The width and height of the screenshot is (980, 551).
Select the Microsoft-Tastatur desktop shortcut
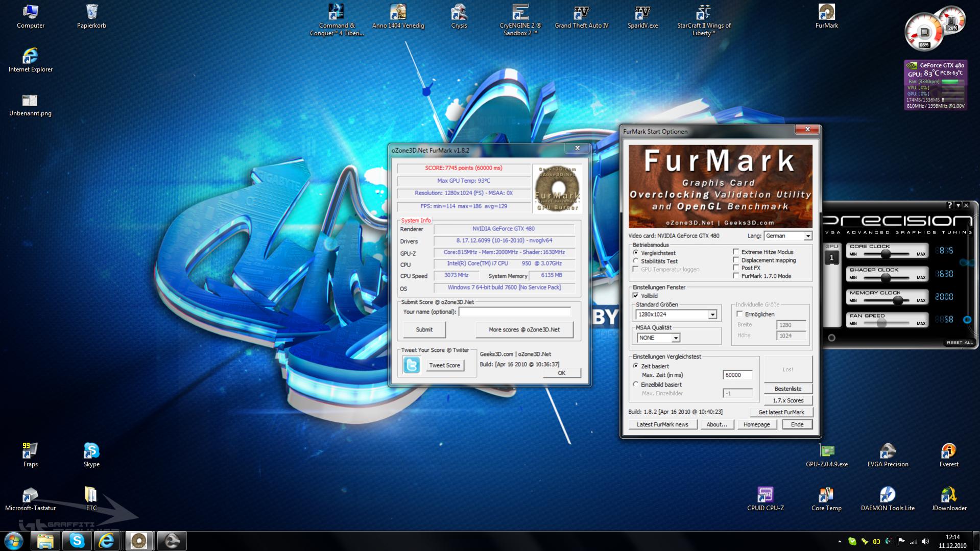point(31,499)
